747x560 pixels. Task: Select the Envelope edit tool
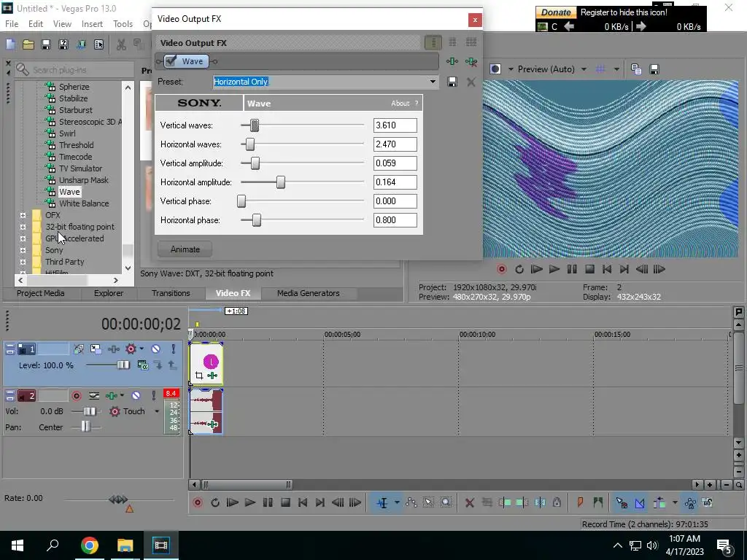(411, 502)
